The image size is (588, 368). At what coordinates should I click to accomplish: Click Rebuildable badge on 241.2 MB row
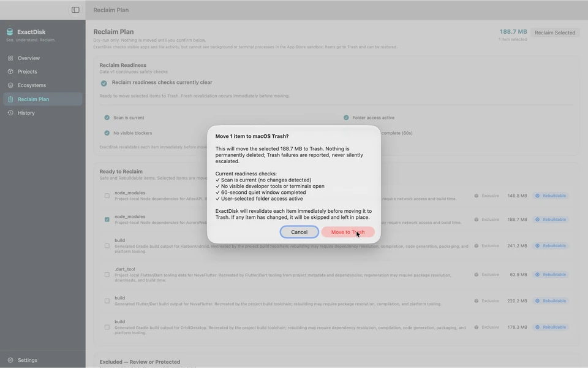tap(551, 245)
